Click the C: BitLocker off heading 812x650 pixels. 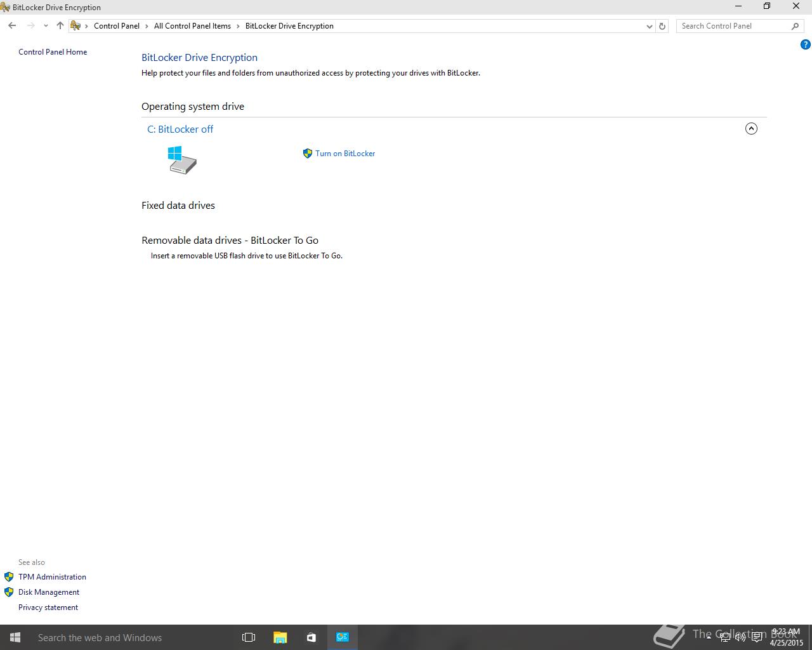180,129
